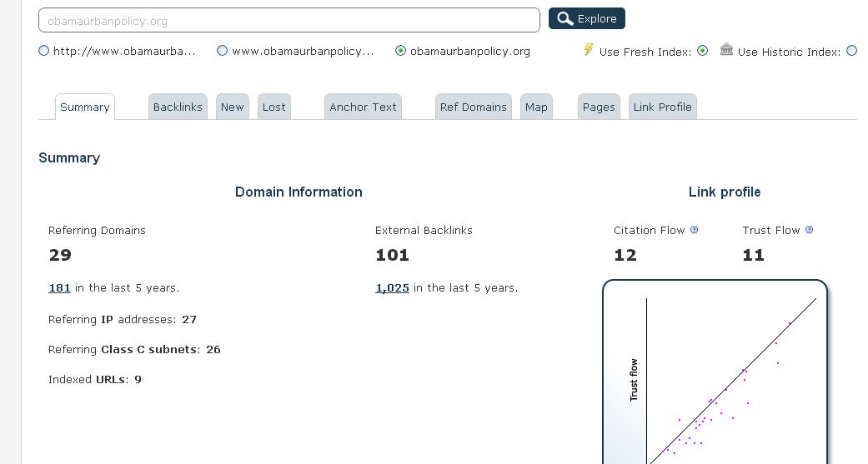
Task: Open the Ref Domains tab
Action: 474,107
